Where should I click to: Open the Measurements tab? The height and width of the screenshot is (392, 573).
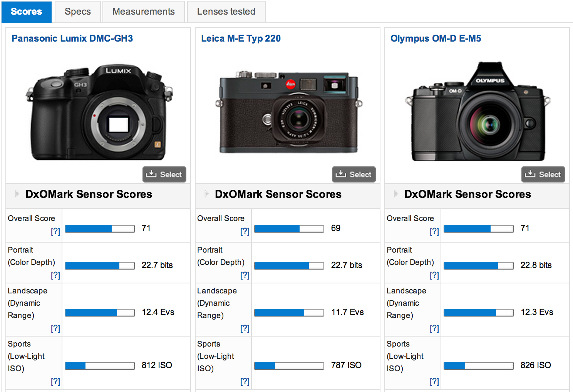click(144, 12)
